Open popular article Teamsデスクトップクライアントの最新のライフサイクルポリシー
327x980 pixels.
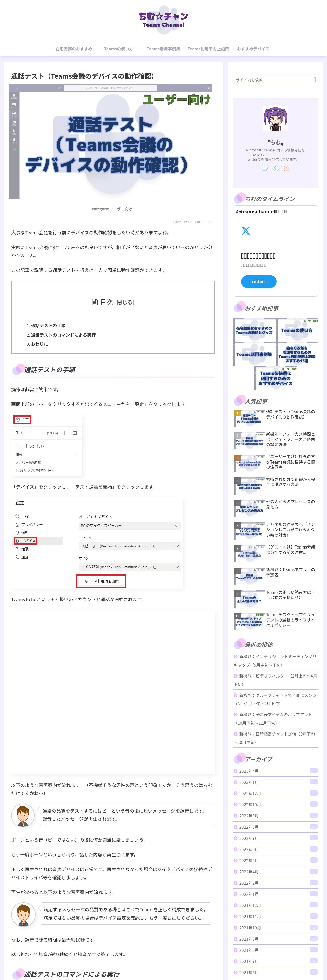(x=276, y=621)
